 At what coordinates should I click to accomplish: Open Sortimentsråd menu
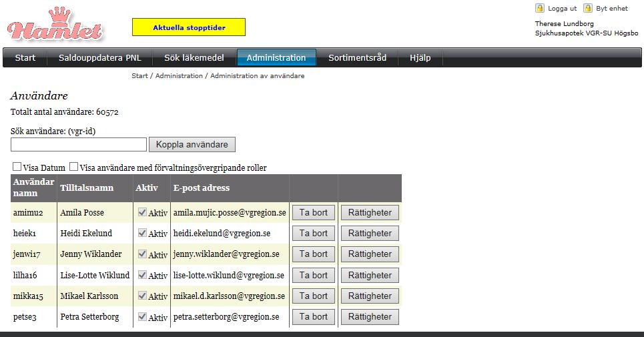coord(357,58)
